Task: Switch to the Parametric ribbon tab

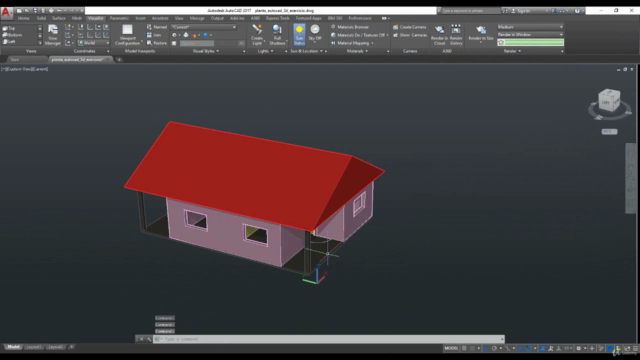Action: tap(119, 18)
